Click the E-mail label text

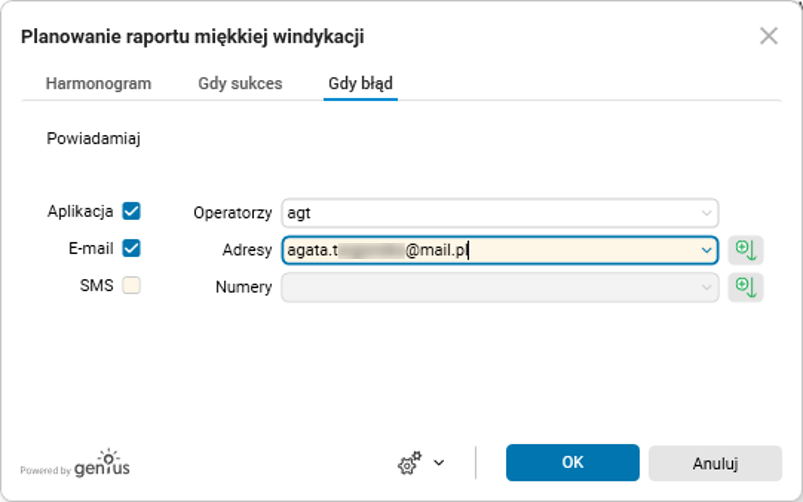click(91, 248)
